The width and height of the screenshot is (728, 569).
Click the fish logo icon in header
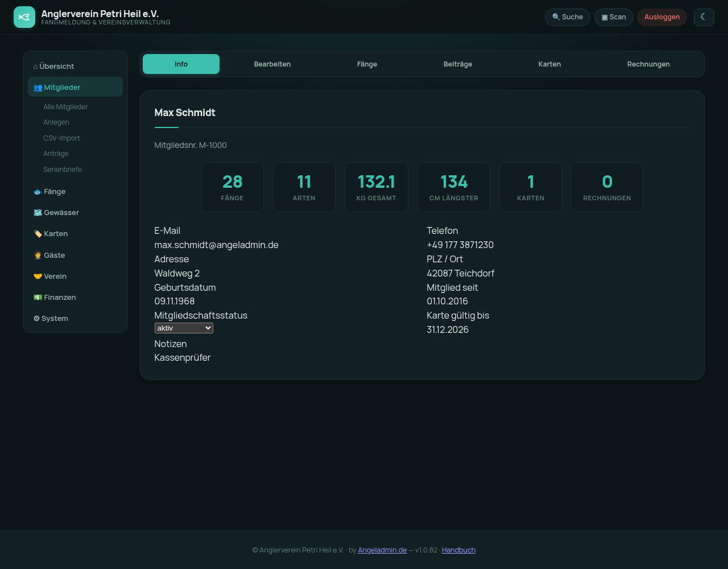coord(24,17)
